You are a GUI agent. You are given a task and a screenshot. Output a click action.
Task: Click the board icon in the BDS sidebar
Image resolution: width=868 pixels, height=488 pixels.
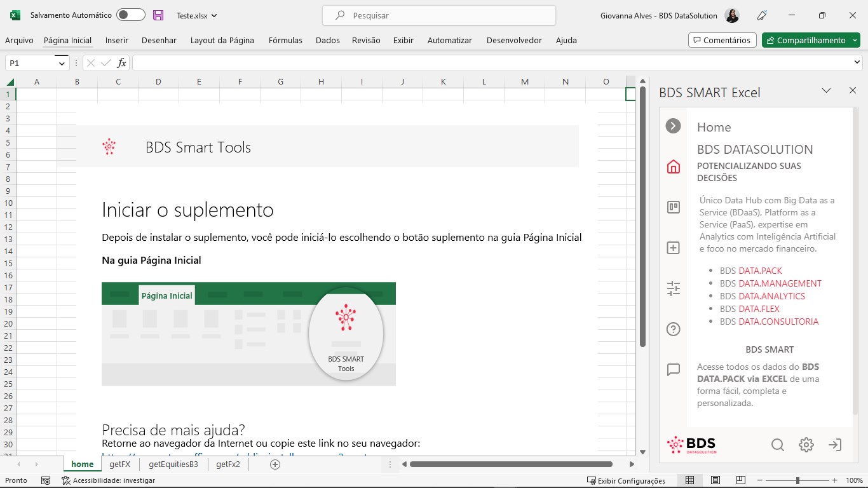(673, 207)
